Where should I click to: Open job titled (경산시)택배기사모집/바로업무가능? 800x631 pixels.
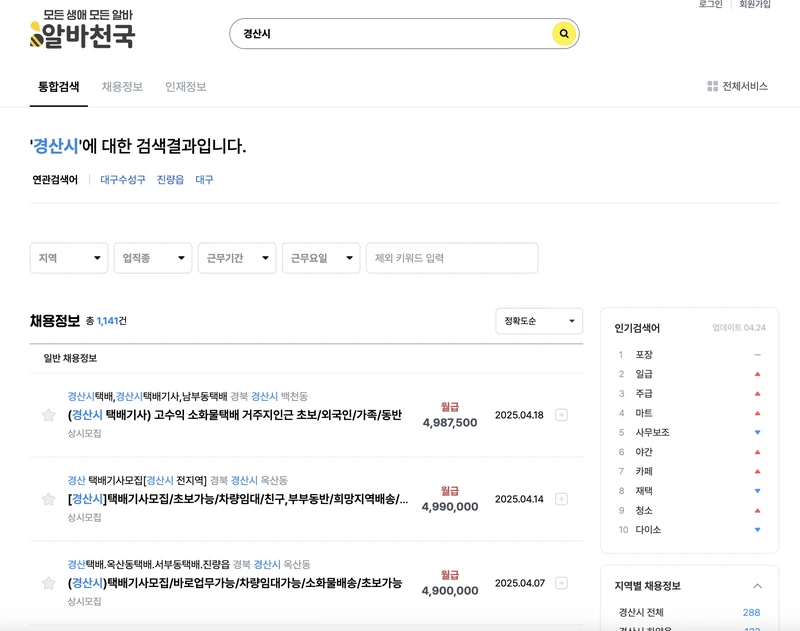click(235, 583)
